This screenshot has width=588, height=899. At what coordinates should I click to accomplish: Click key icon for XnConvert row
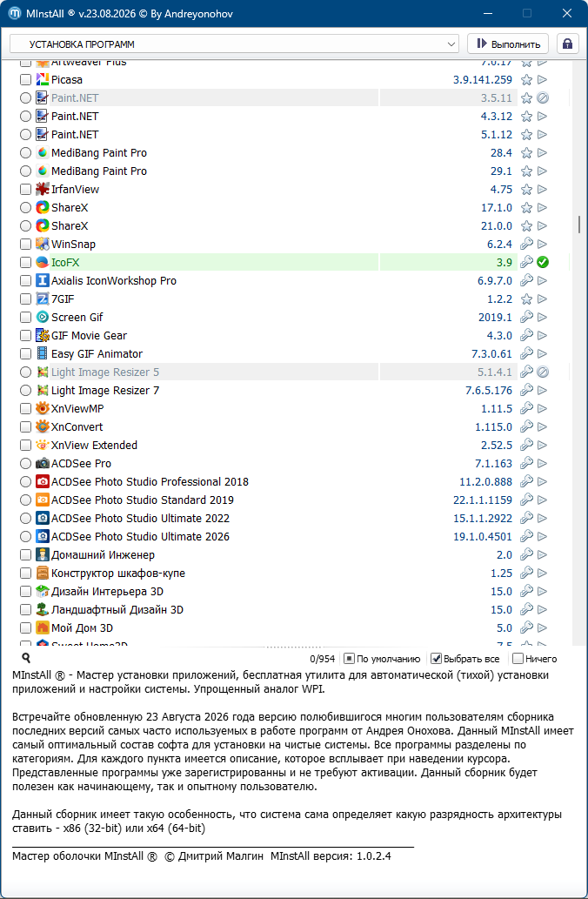click(x=526, y=427)
